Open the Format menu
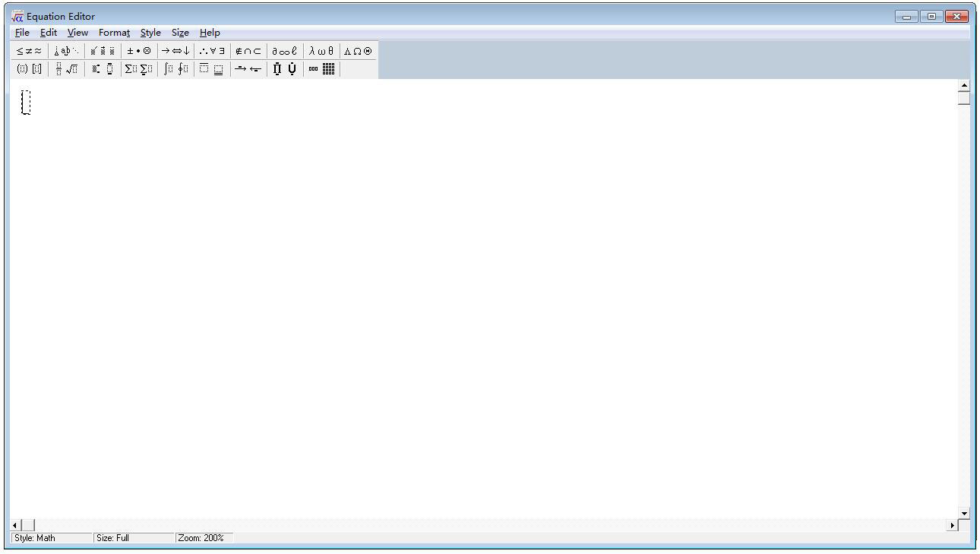The image size is (980, 554). tap(113, 33)
